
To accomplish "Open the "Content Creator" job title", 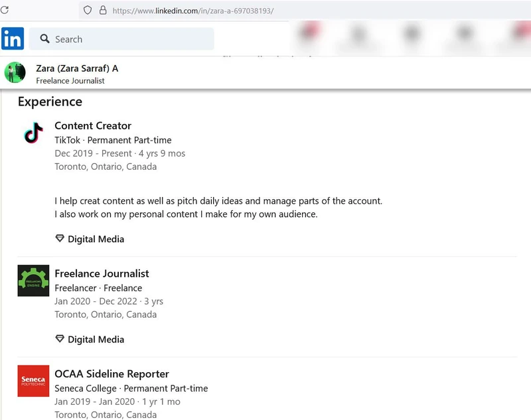I will click(x=92, y=125).
